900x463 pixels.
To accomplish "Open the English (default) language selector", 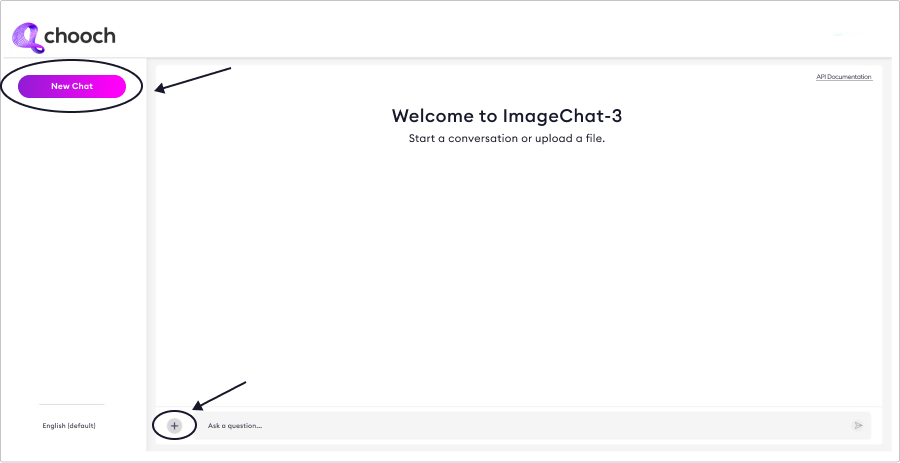I will tap(69, 426).
